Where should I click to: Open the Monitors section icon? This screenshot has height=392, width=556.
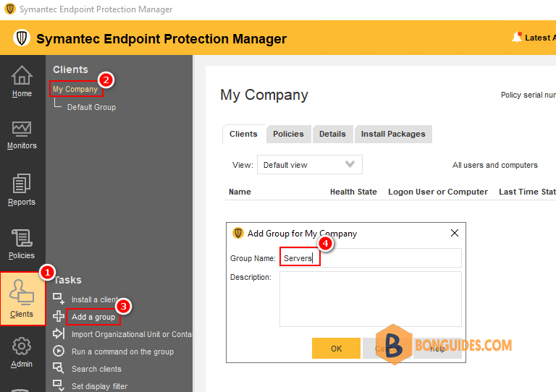22,129
